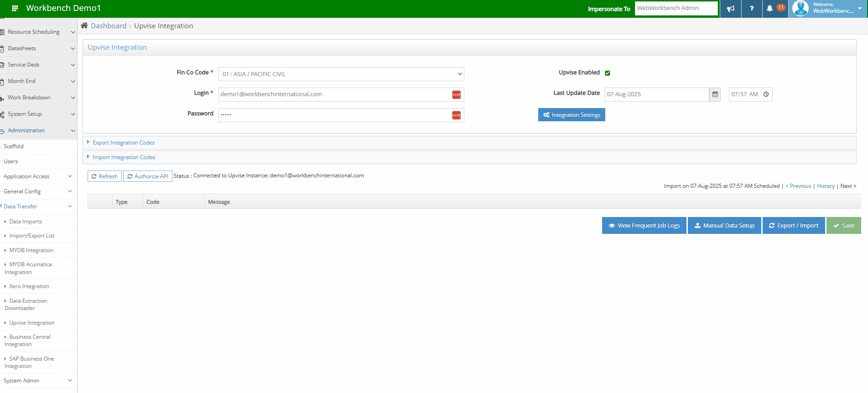Click the System Setup gears icon

(x=2, y=114)
